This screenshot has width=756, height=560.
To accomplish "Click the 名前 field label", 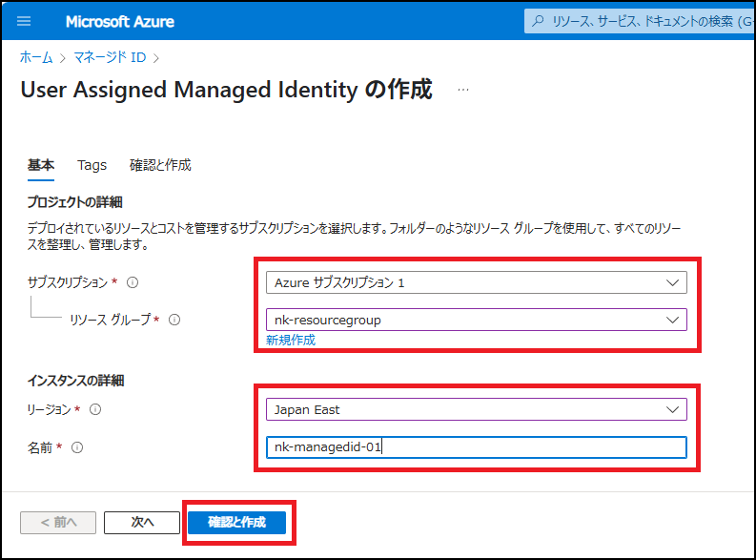I will point(40,447).
